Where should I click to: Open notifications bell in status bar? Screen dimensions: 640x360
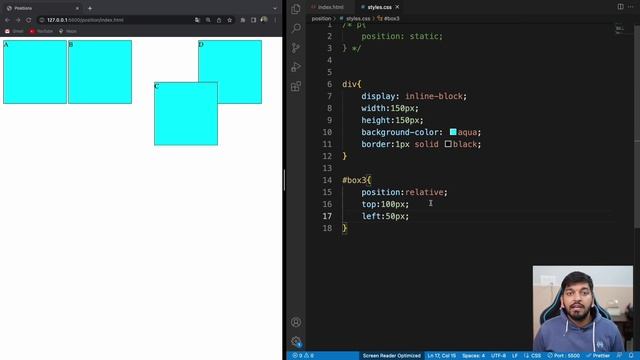pyautogui.click(x=631, y=356)
